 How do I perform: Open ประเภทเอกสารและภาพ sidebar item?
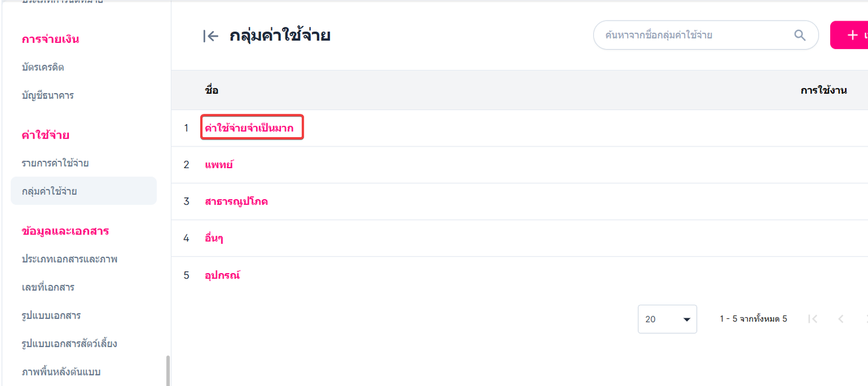[69, 259]
